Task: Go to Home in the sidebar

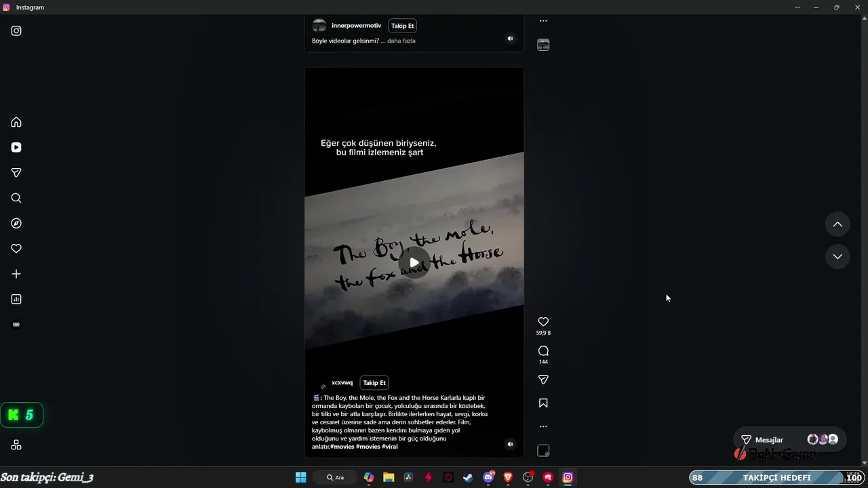Action: 16,122
